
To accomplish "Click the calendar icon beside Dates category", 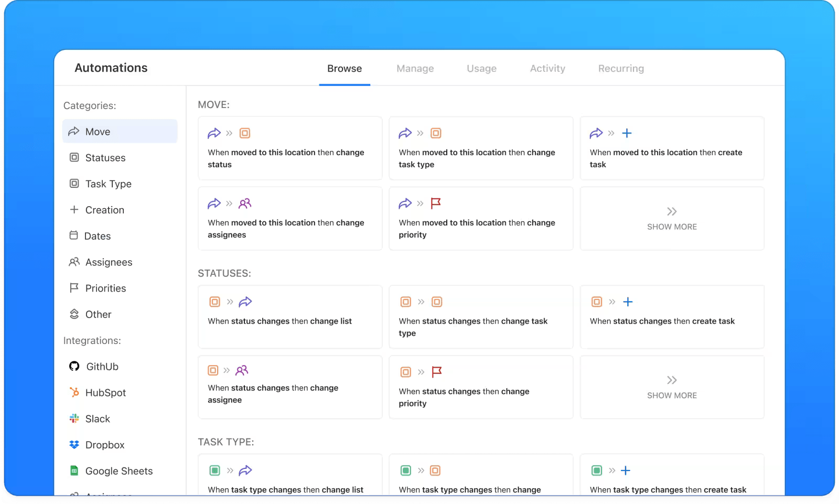I will coord(74,235).
